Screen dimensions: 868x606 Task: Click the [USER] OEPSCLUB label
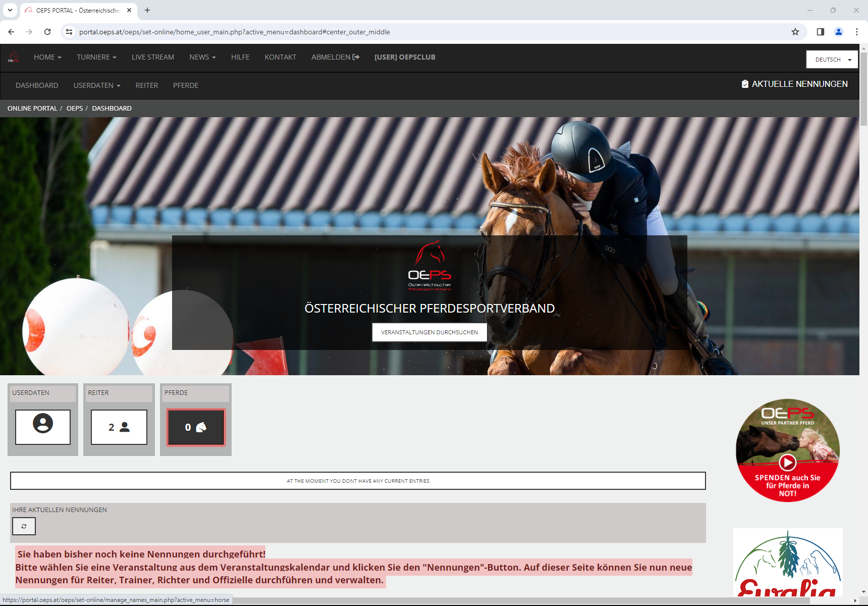coord(405,57)
